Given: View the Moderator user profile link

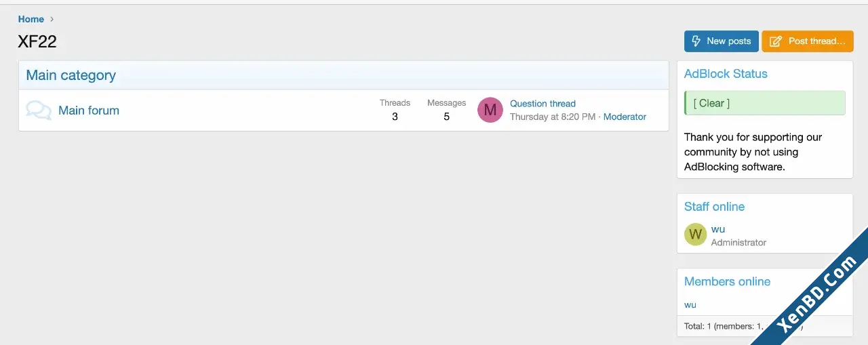Looking at the screenshot, I should (625, 117).
